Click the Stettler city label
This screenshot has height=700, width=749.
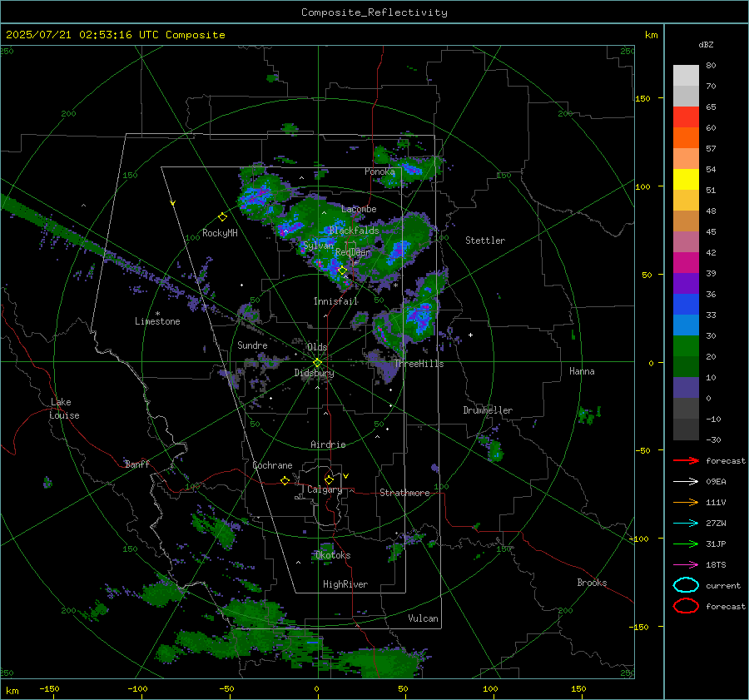click(485, 241)
